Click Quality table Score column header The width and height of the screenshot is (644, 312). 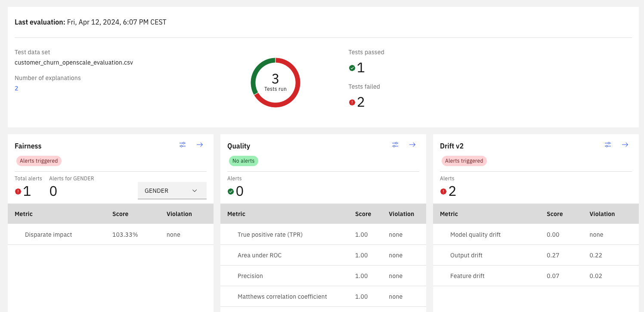[x=363, y=214]
